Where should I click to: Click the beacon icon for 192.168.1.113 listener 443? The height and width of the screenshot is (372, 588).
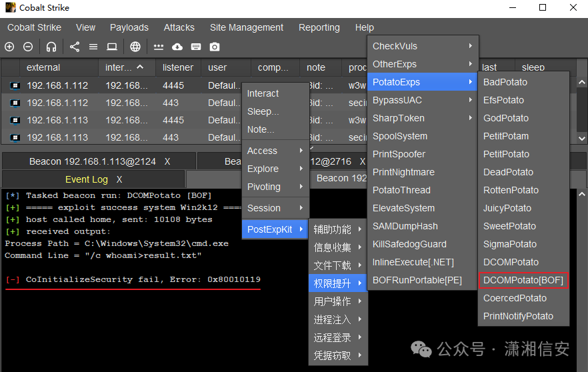click(x=15, y=137)
